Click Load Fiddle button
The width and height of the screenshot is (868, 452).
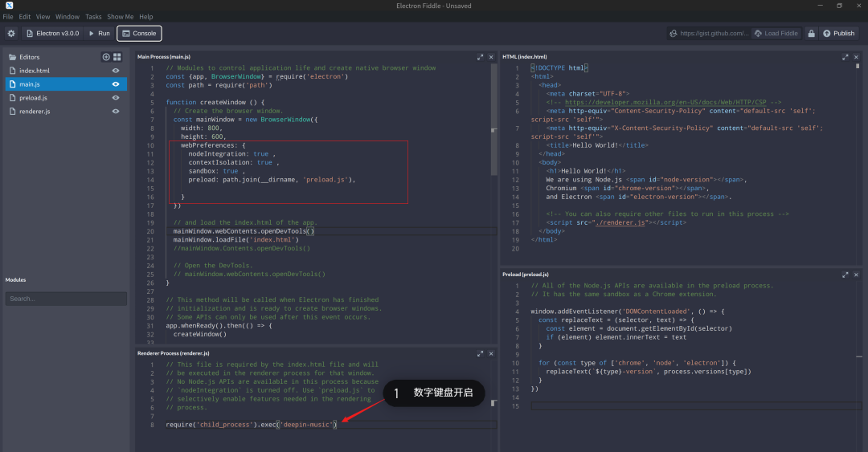tap(776, 33)
